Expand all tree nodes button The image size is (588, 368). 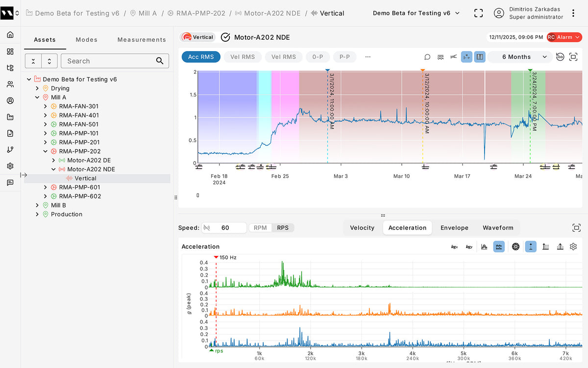click(49, 61)
